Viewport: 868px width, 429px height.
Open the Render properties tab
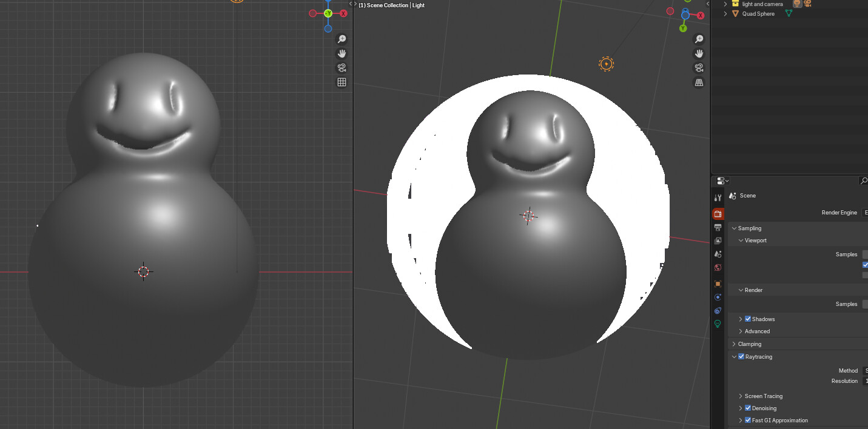pos(718,214)
